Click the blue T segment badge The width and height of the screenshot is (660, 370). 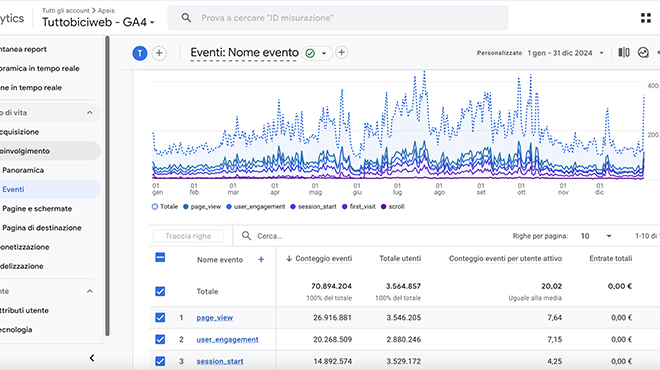tap(140, 53)
